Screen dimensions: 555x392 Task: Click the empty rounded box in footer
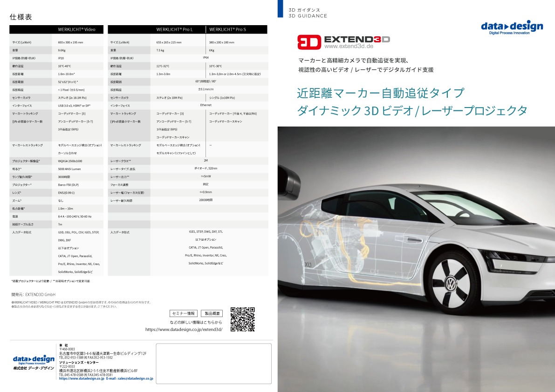pos(213,364)
